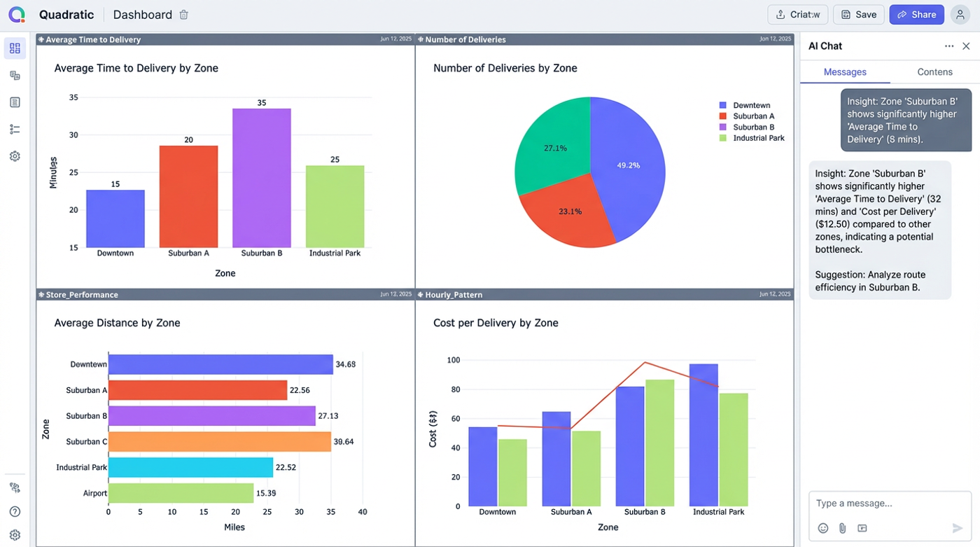This screenshot has height=547, width=980.
Task: Save the dashboard
Action: click(858, 14)
